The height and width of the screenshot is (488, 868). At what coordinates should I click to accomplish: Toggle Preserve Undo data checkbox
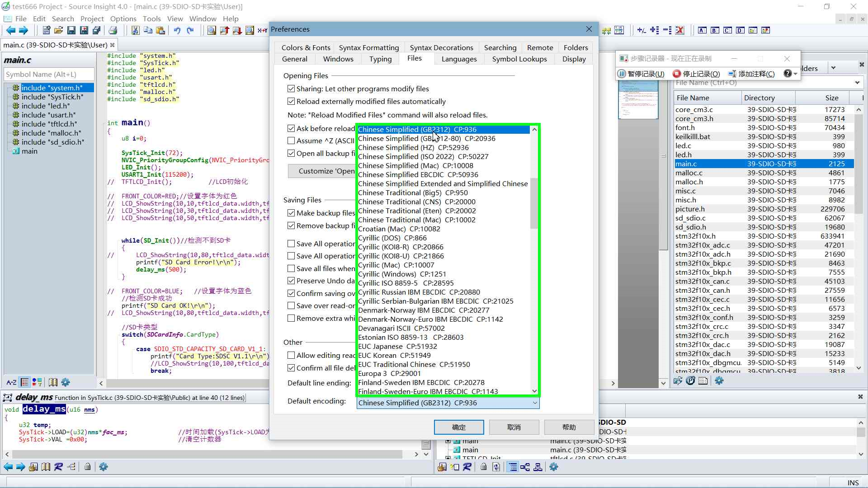pyautogui.click(x=291, y=281)
